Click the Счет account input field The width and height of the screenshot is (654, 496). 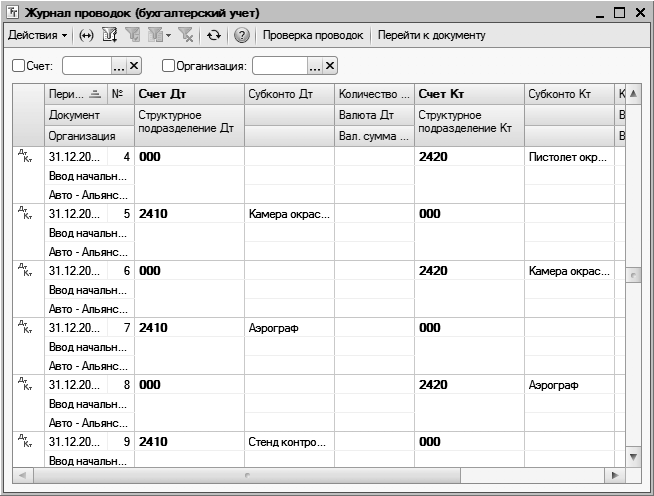click(x=86, y=66)
